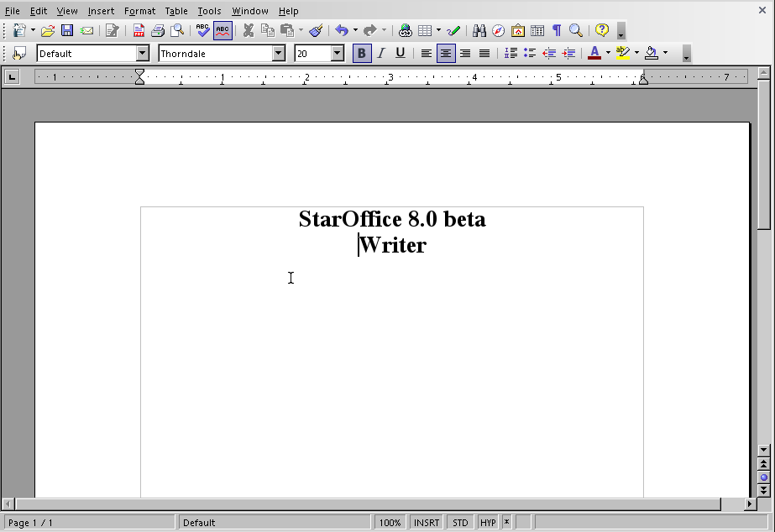Toggle nonprinting characters pilcrow

[x=557, y=30]
